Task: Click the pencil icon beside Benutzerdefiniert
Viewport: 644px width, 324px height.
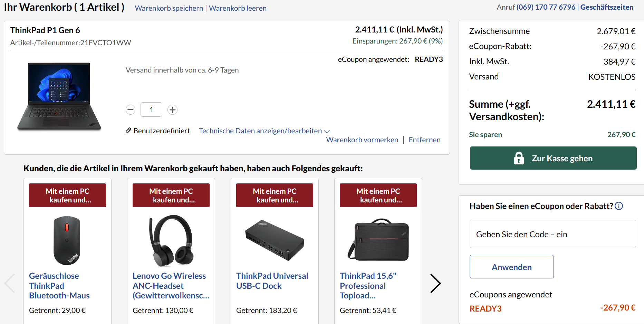Action: point(128,131)
